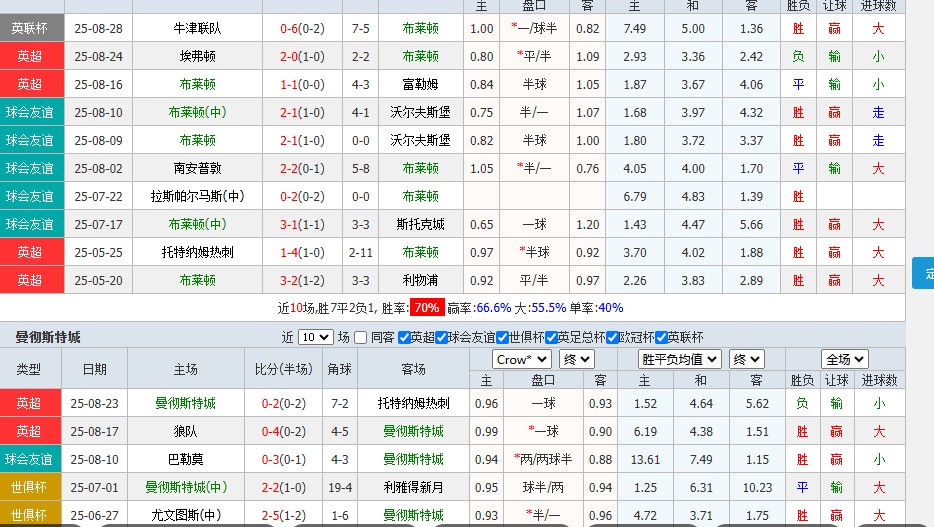Uncheck the 英超 league filter checkbox
The width and height of the screenshot is (934, 527).
tap(404, 338)
